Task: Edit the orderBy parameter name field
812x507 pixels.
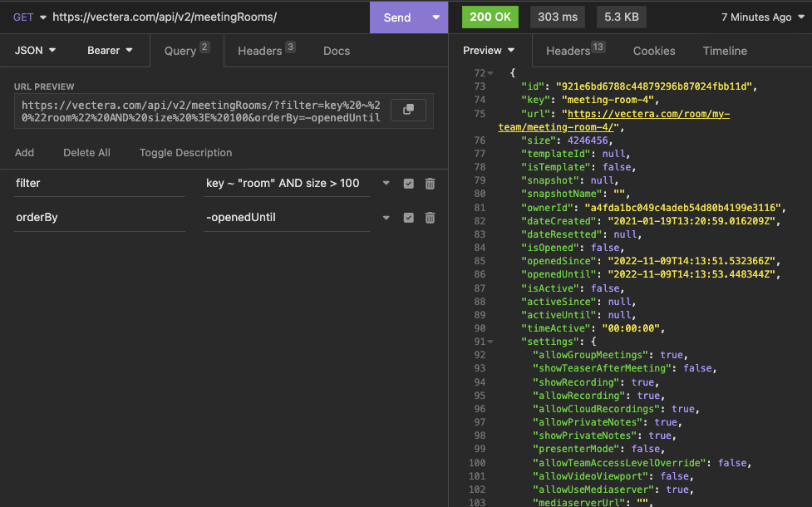Action: 100,218
